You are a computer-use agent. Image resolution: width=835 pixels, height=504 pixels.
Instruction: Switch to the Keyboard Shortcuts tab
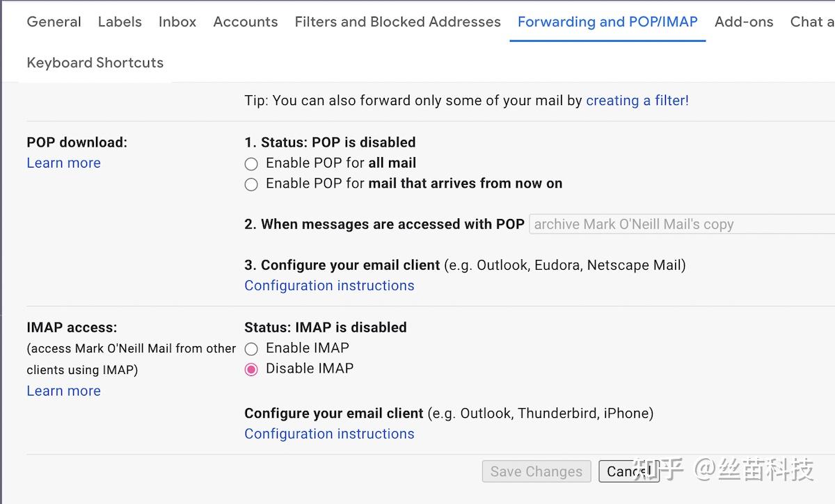click(x=95, y=63)
